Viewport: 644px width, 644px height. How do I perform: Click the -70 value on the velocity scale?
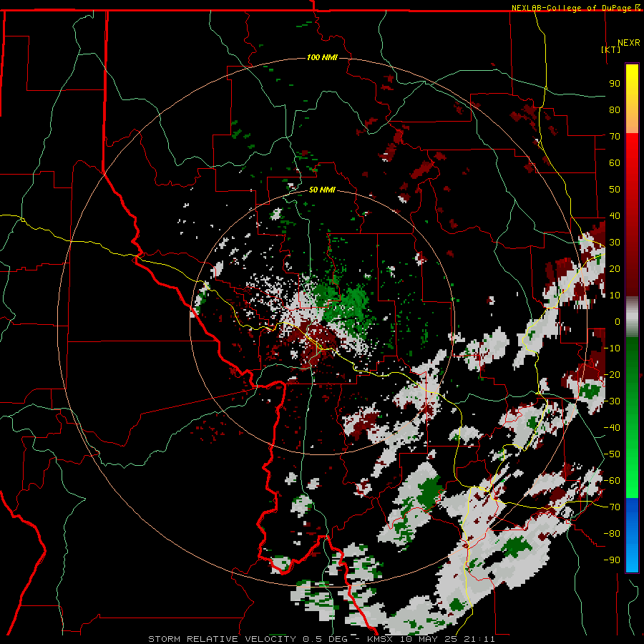612,507
